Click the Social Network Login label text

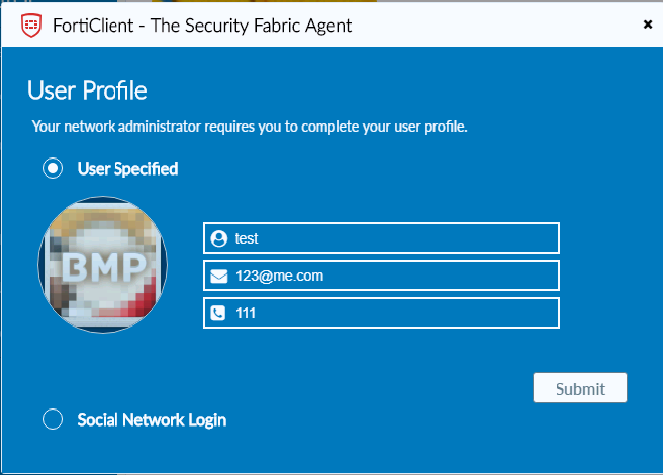[x=152, y=420]
